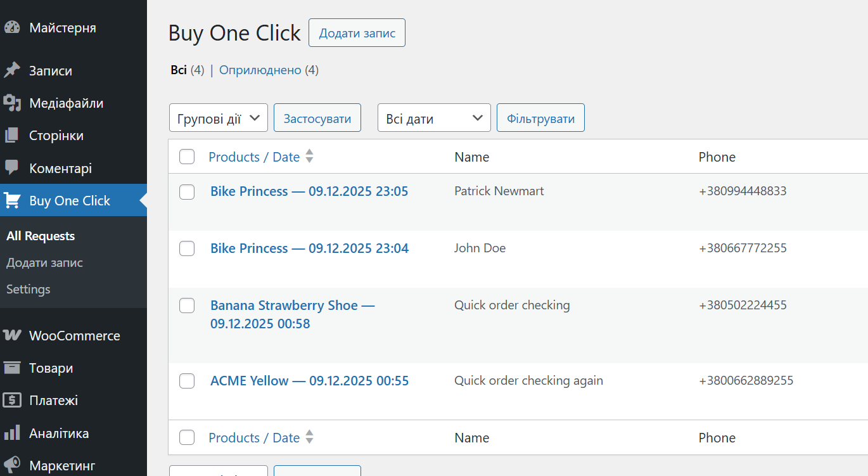
Task: Expand the Всі дати date filter dropdown
Action: click(x=434, y=119)
